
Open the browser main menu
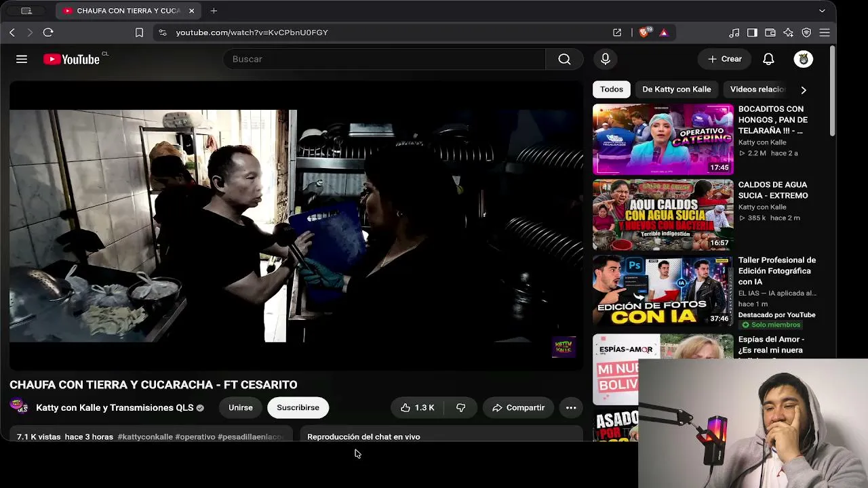(x=825, y=33)
